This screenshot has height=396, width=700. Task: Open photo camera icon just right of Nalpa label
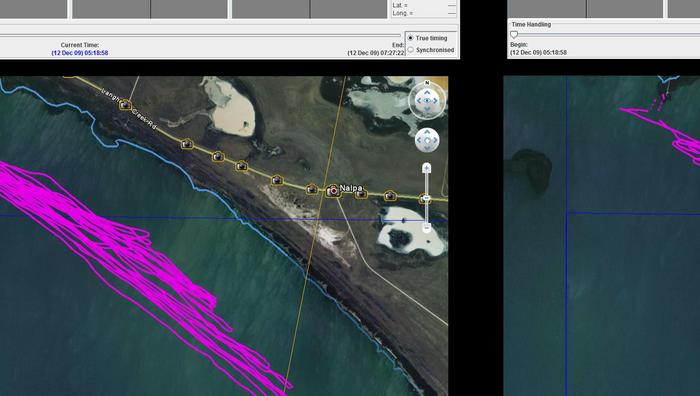click(x=361, y=194)
